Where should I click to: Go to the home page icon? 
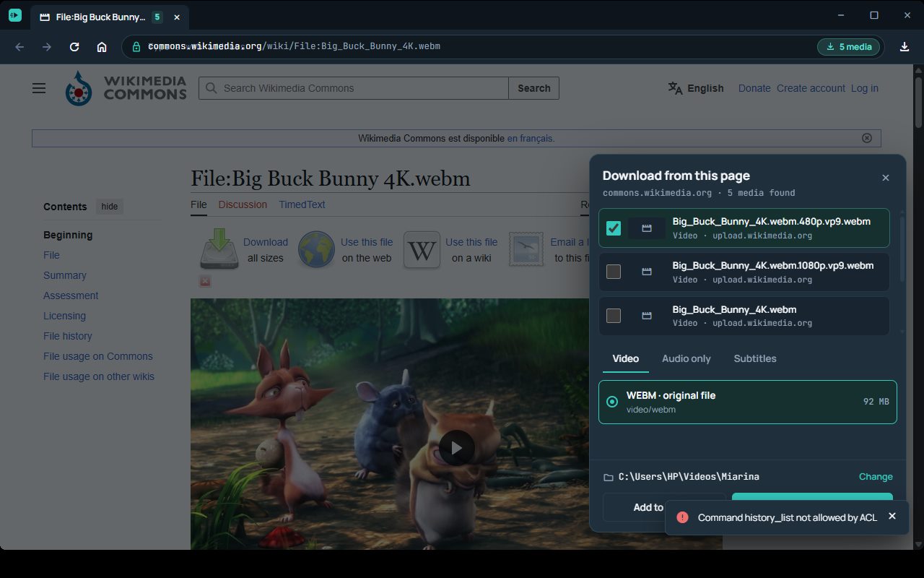[102, 47]
